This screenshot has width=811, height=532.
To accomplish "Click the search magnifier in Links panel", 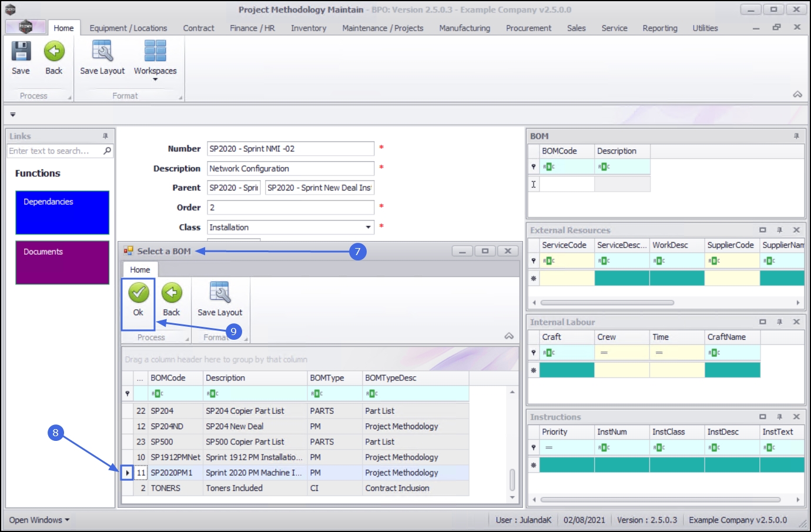I will (107, 151).
